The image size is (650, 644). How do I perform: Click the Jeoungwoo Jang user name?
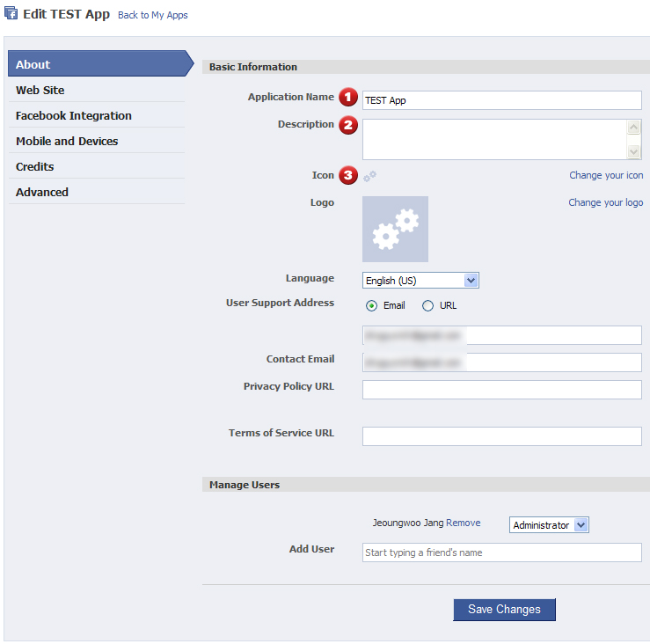tap(408, 523)
